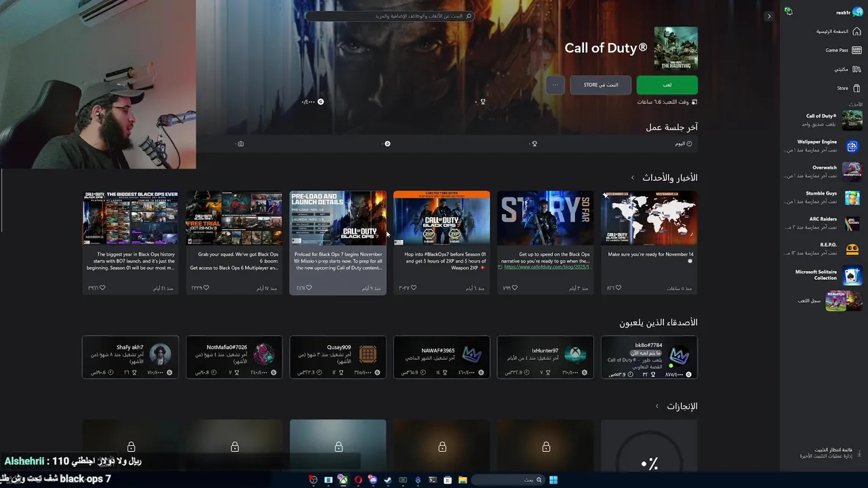The width and height of the screenshot is (868, 488).
Task: Open friend bk8o#7784 card
Action: (x=649, y=357)
